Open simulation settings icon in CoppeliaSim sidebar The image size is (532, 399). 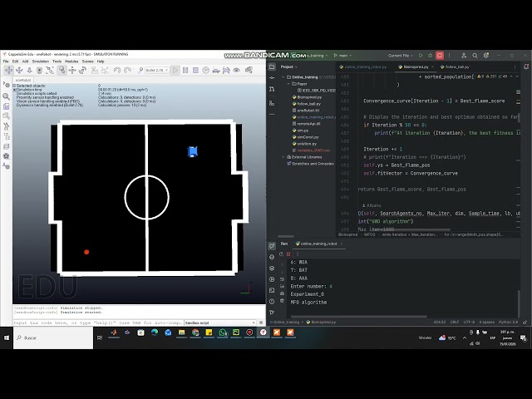click(6, 85)
